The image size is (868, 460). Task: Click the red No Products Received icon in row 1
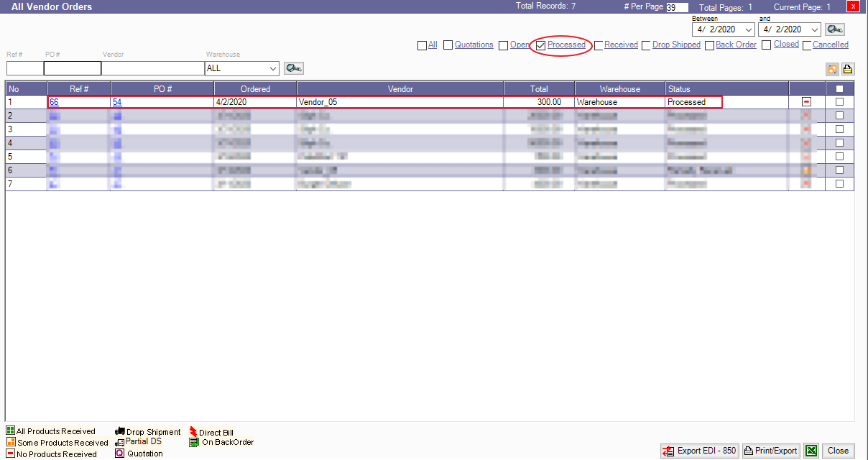(x=807, y=102)
